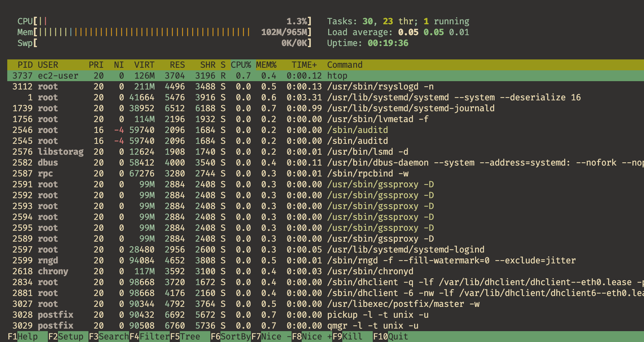
Task: Click the Load average readout
Action: point(398,32)
